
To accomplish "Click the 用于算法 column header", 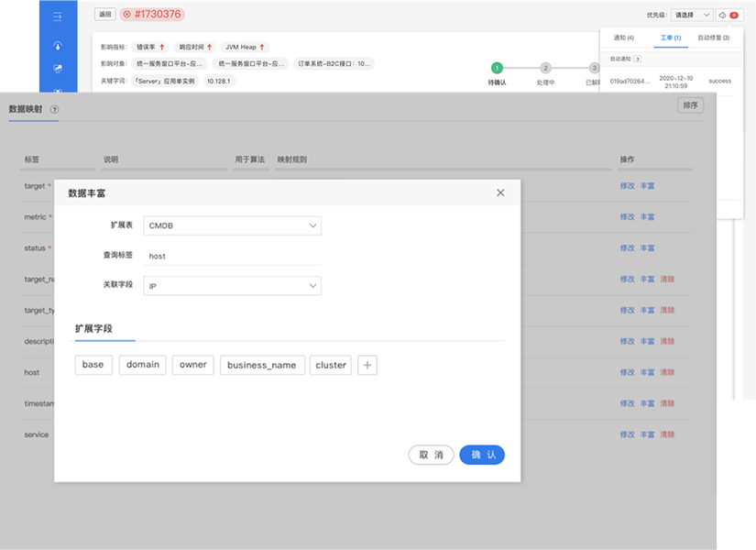I will [250, 159].
